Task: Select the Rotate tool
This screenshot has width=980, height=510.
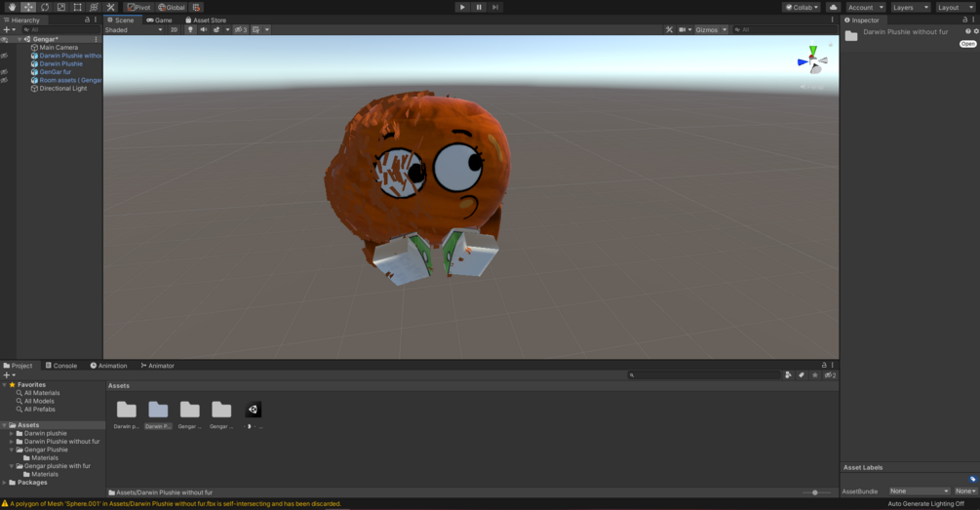Action: (45, 7)
